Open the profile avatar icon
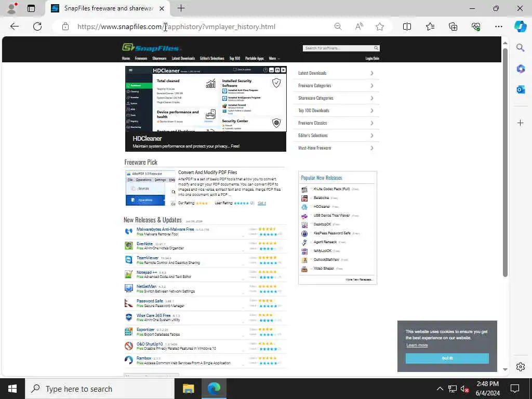Viewport: 532px width, 399px height. 11,8
